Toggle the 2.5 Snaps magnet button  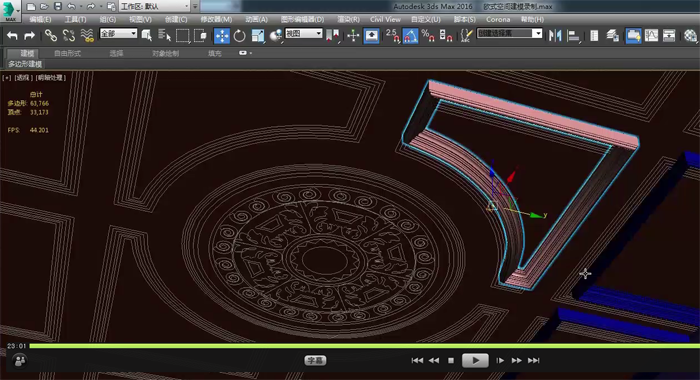pos(392,35)
